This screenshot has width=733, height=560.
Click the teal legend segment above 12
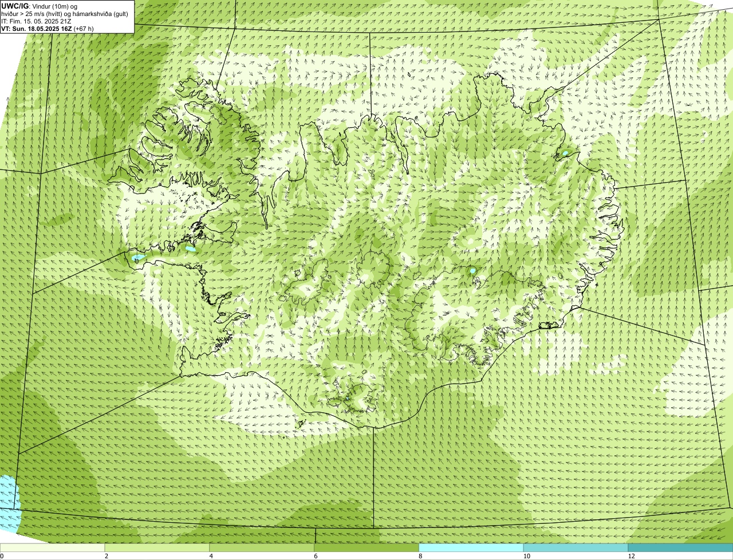[680, 547]
